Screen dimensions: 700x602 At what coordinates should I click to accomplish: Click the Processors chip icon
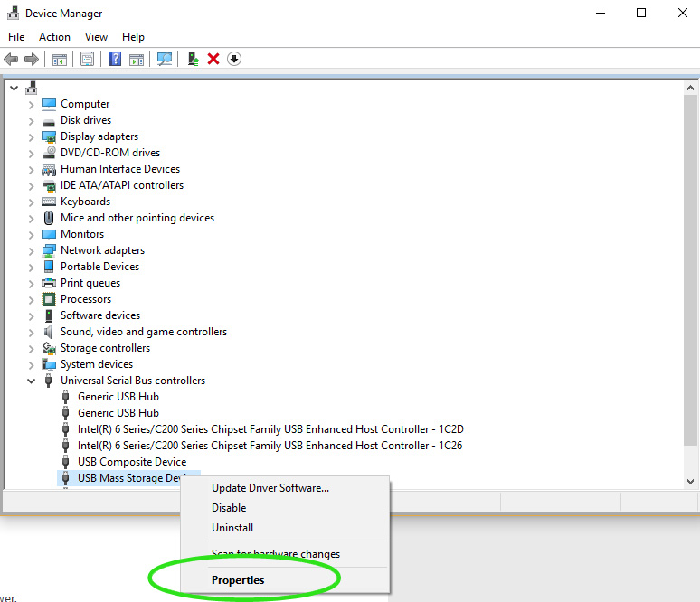(49, 299)
